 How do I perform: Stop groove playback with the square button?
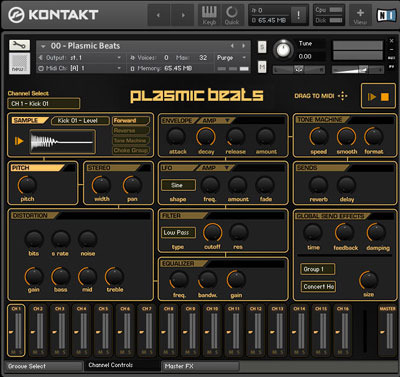(x=385, y=97)
